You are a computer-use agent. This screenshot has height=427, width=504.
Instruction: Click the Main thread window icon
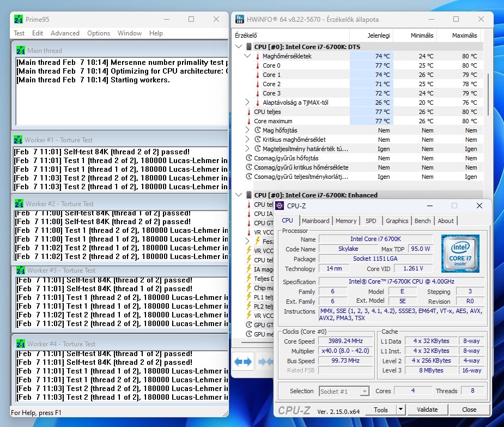click(21, 50)
